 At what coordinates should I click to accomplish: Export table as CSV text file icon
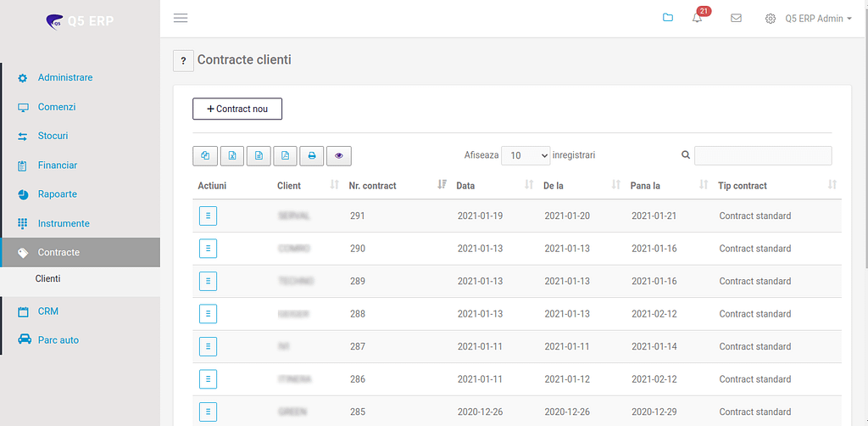(259, 156)
